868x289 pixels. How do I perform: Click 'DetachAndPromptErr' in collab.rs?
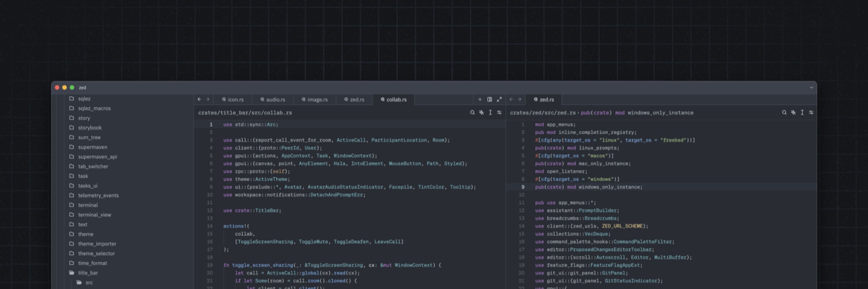click(336, 195)
